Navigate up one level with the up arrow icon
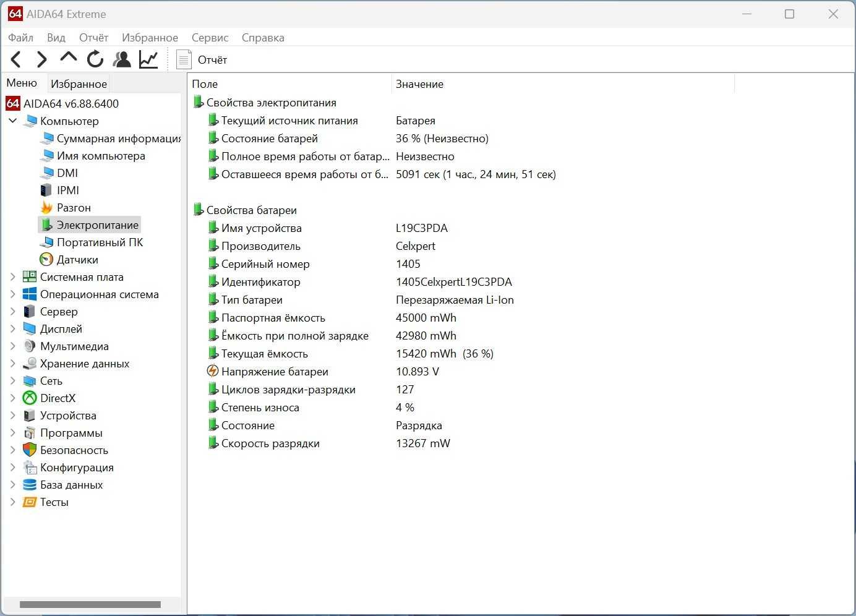The height and width of the screenshot is (616, 856). click(68, 58)
